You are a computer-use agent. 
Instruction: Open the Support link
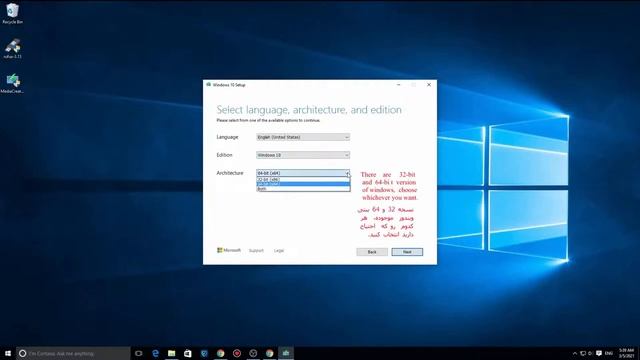click(256, 251)
